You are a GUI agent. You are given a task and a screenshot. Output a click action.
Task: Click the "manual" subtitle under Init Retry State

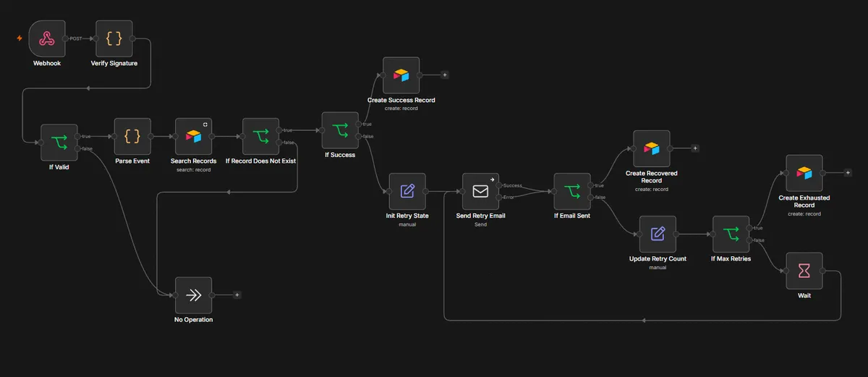(x=407, y=224)
